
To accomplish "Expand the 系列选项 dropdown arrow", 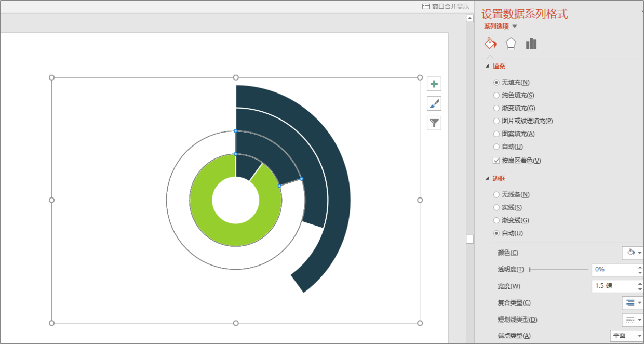I will click(515, 26).
